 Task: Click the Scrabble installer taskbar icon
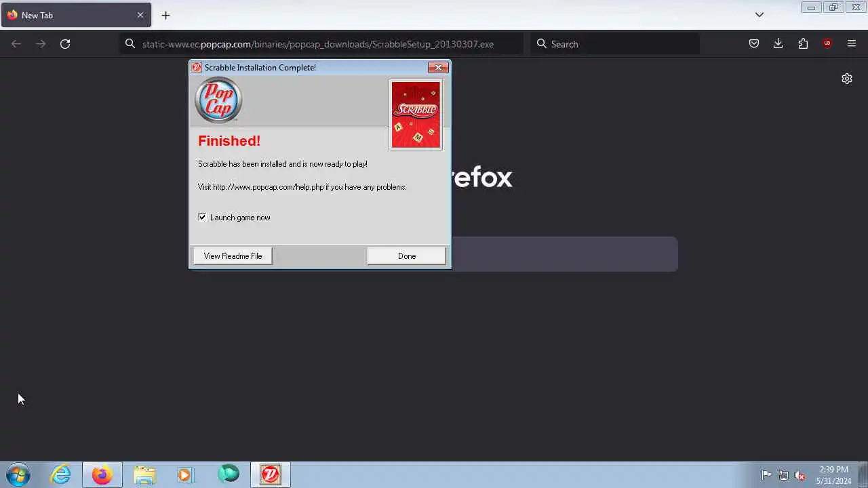point(271,475)
